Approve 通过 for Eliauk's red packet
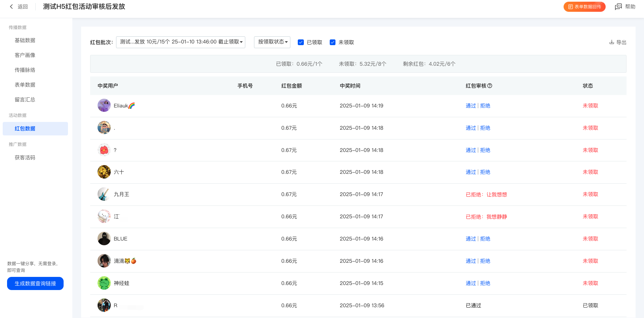 471,105
